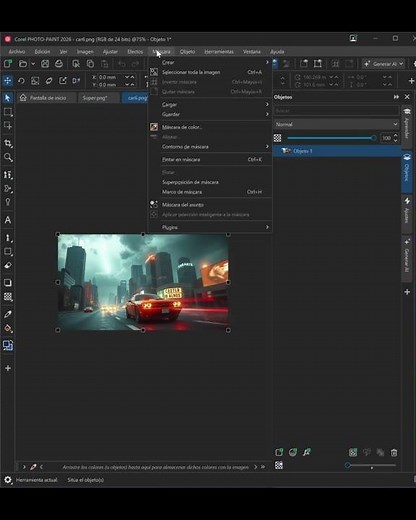Click the delete object trash icon
The width and height of the screenshot is (416, 520).
coord(394,452)
